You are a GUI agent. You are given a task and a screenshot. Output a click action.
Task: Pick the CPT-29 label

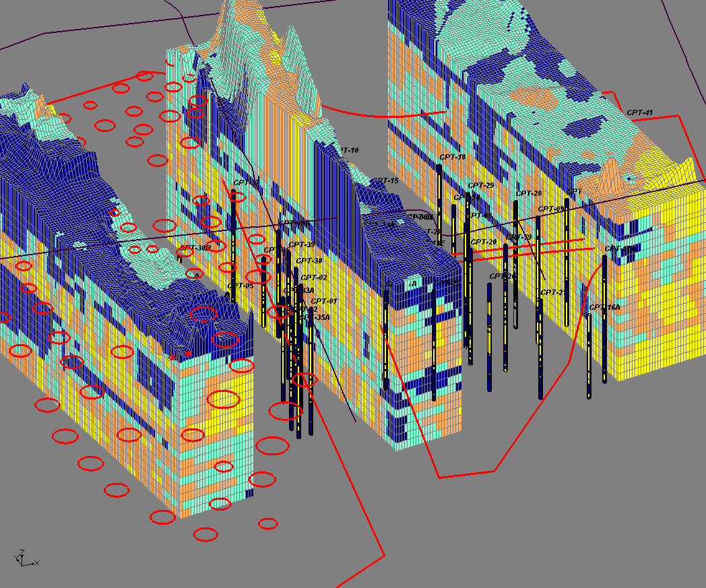click(x=481, y=185)
